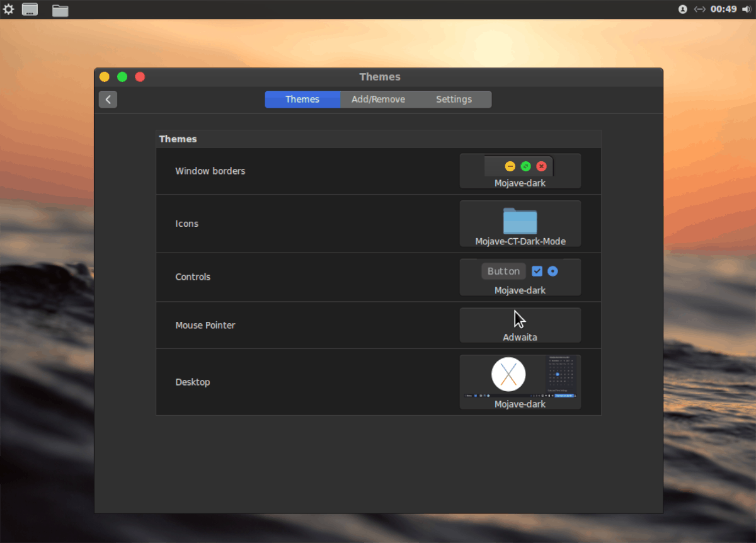This screenshot has height=543, width=756.
Task: Click the red close dot in Window borders preview
Action: (541, 166)
